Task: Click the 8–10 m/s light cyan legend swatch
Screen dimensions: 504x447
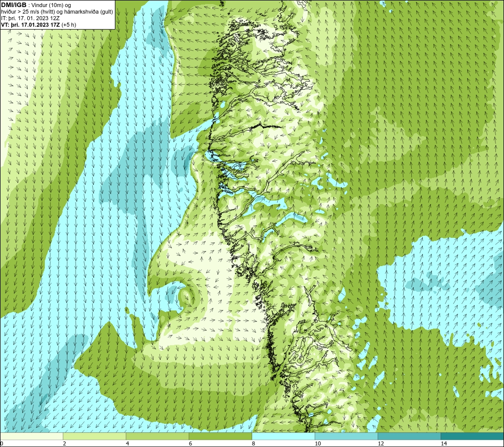Action: point(283,436)
